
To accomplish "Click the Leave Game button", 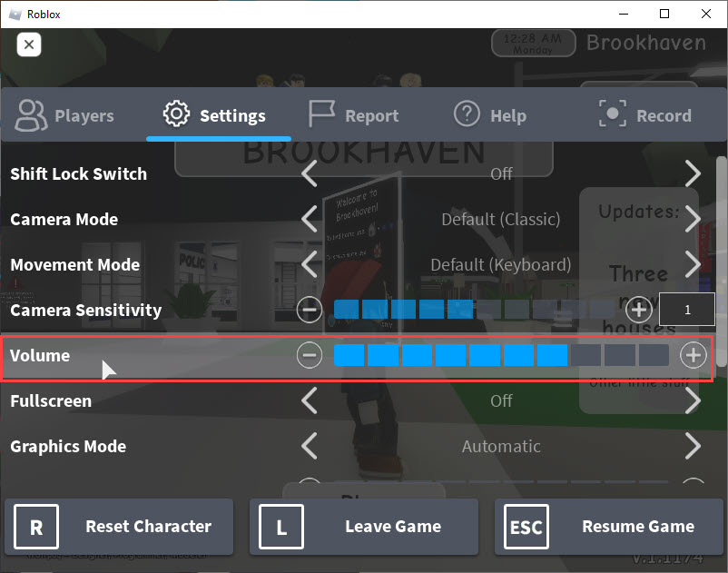I will click(x=364, y=527).
